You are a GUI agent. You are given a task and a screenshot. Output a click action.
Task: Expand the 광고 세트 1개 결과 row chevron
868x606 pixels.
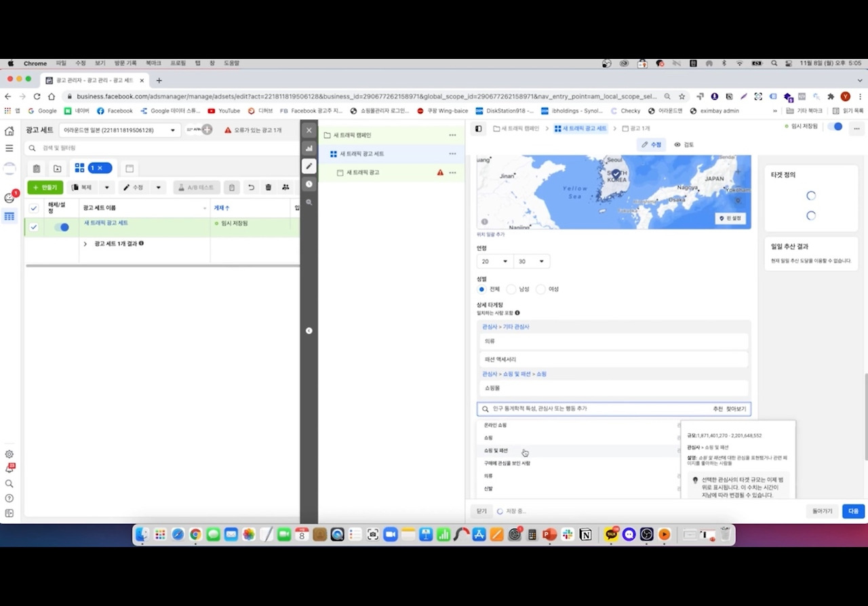pos(85,243)
